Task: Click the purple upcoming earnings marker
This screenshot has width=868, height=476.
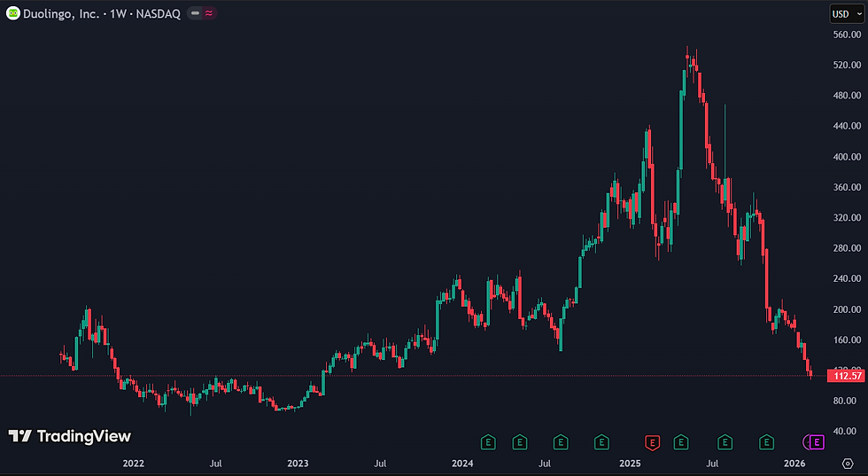Action: (x=817, y=442)
